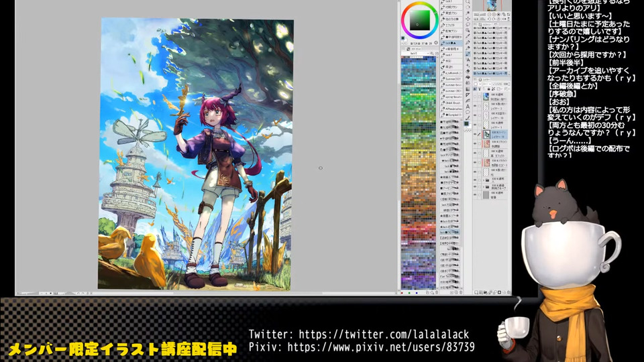Expand the upper layer folder arrow

click(484, 180)
